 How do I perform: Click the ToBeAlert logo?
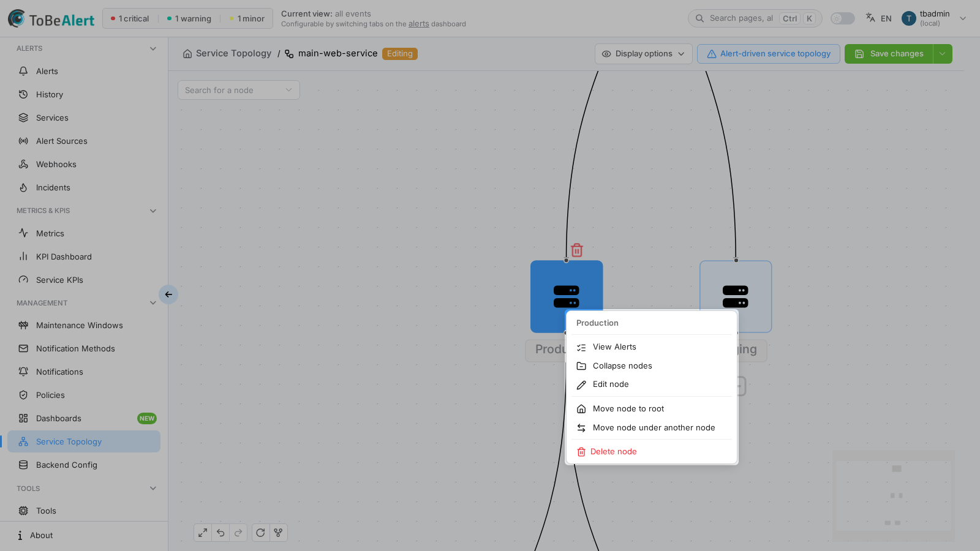(51, 19)
